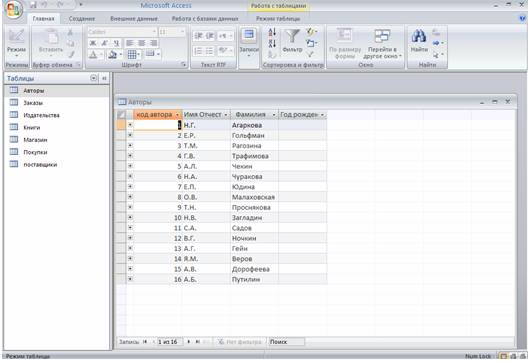528x362 pixels.
Task: Click the Поиск search box
Action: coord(287,341)
